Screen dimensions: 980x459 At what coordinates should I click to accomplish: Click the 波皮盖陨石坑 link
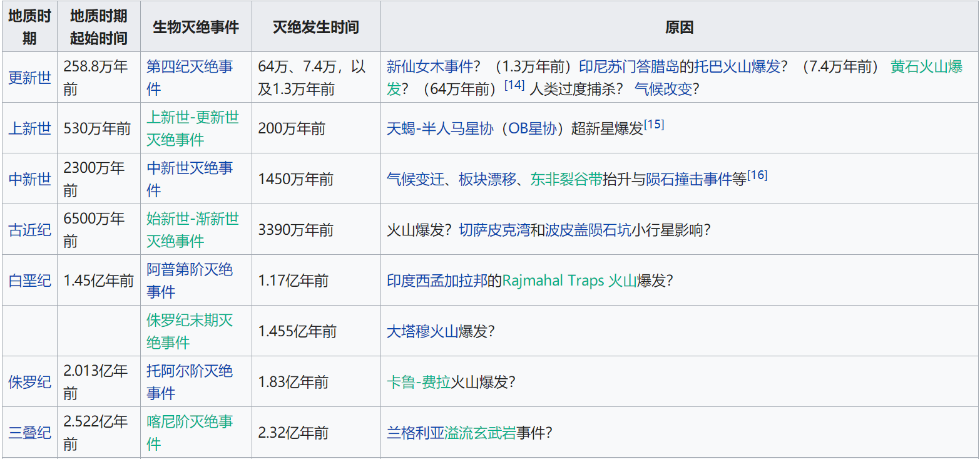click(588, 230)
